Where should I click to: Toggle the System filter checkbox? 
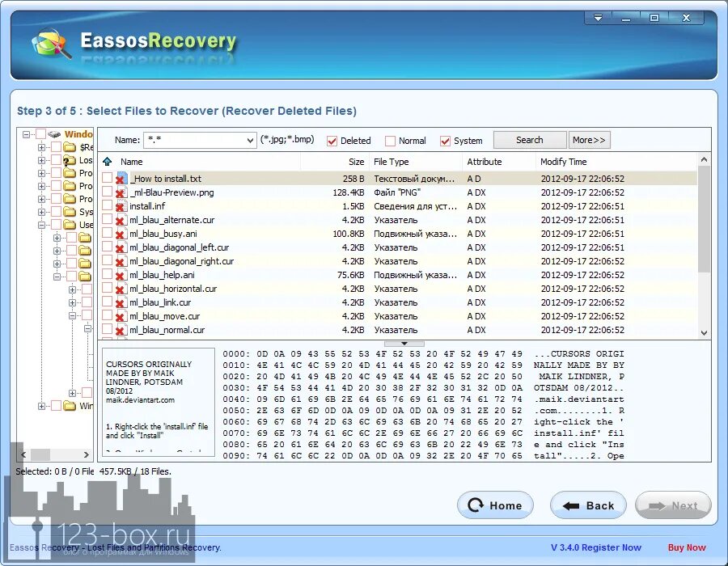[x=445, y=141]
